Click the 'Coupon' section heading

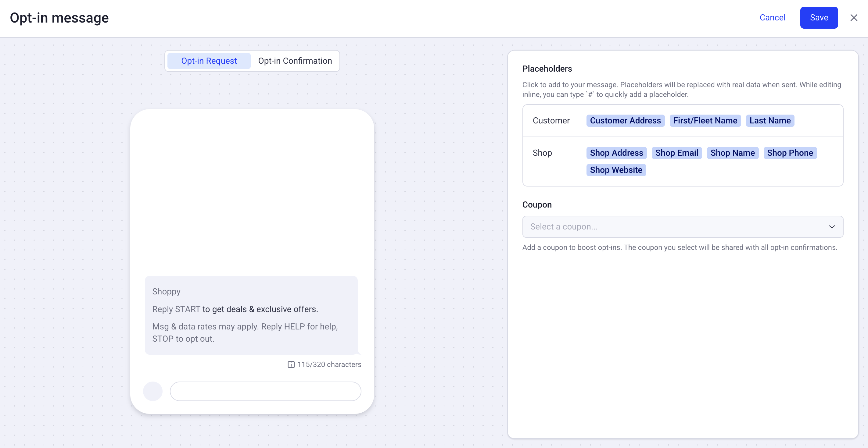(x=537, y=204)
